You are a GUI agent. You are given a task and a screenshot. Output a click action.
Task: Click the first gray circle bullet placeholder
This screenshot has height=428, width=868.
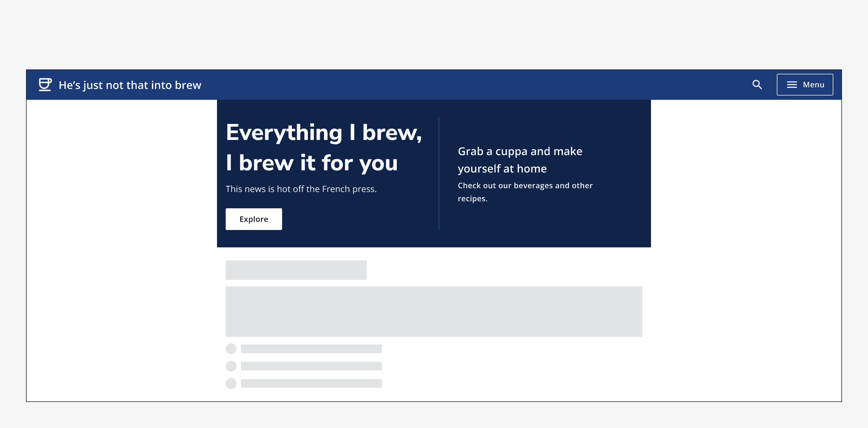(231, 349)
